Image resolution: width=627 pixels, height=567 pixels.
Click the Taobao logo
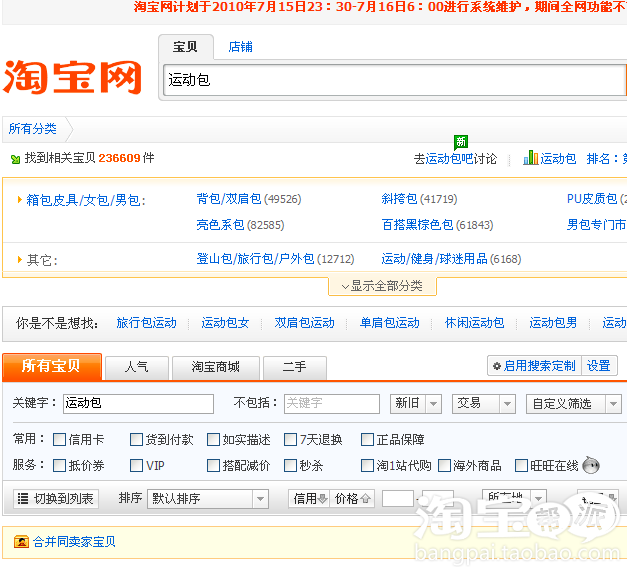pyautogui.click(x=72, y=77)
